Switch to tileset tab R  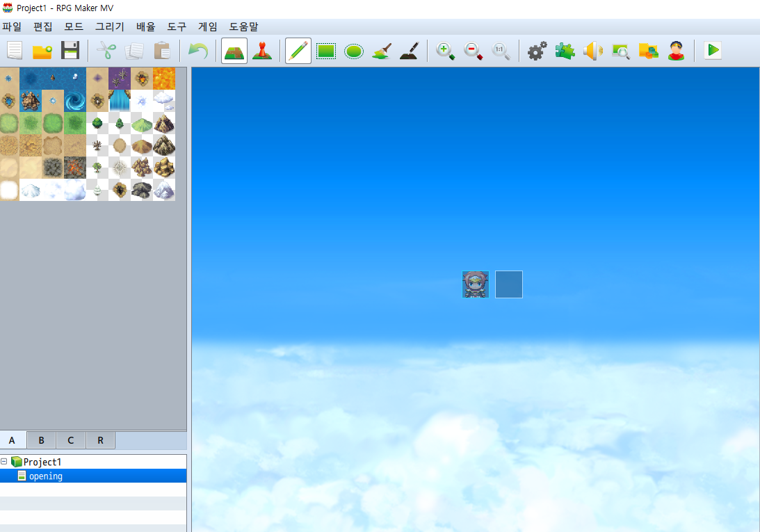(x=100, y=440)
